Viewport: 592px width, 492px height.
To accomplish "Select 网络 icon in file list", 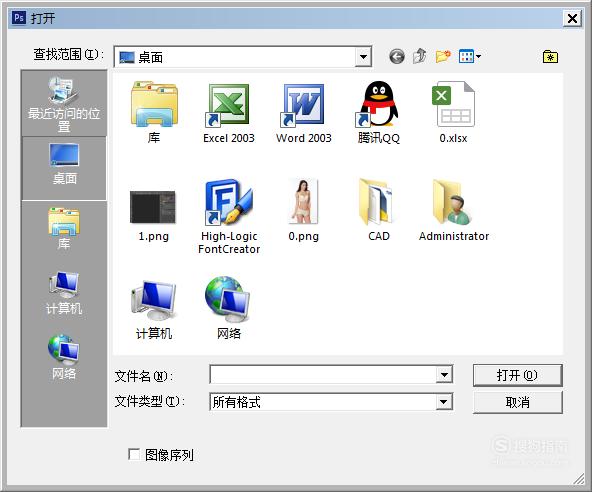I will pos(229,308).
